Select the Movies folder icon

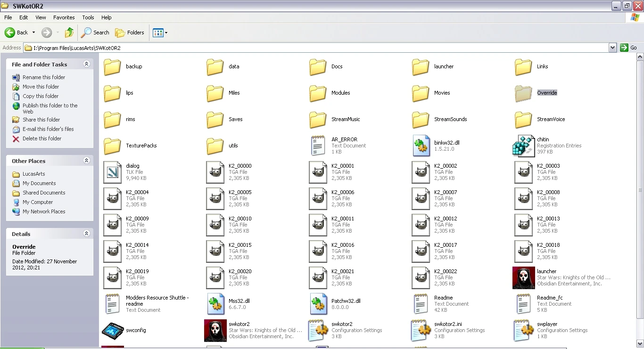tap(421, 93)
